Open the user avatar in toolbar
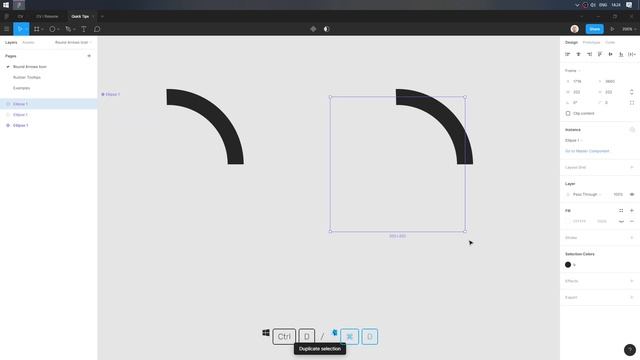The image size is (640, 360). pos(575,29)
